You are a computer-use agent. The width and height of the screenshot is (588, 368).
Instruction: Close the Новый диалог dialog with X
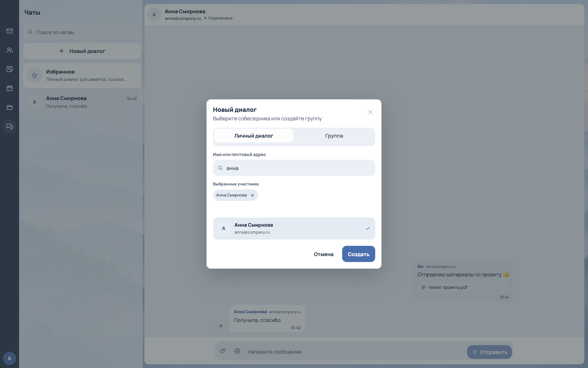pyautogui.click(x=370, y=112)
